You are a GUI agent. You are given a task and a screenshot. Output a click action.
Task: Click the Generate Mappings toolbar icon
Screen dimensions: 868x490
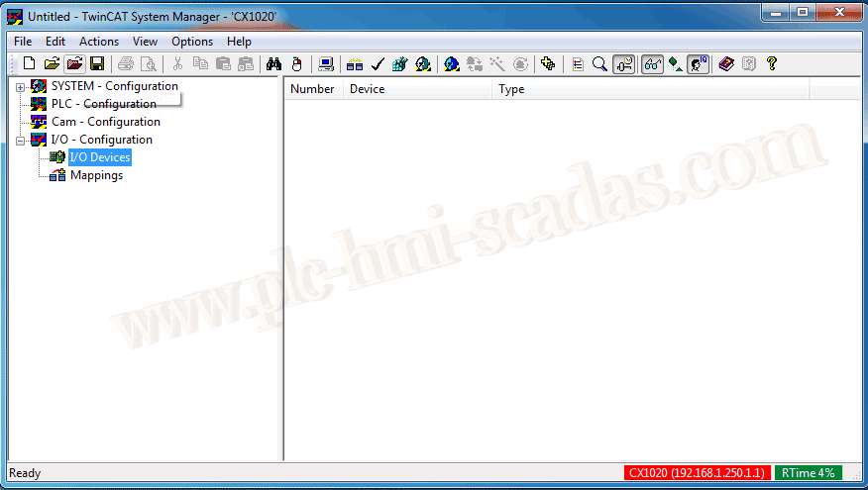[354, 64]
